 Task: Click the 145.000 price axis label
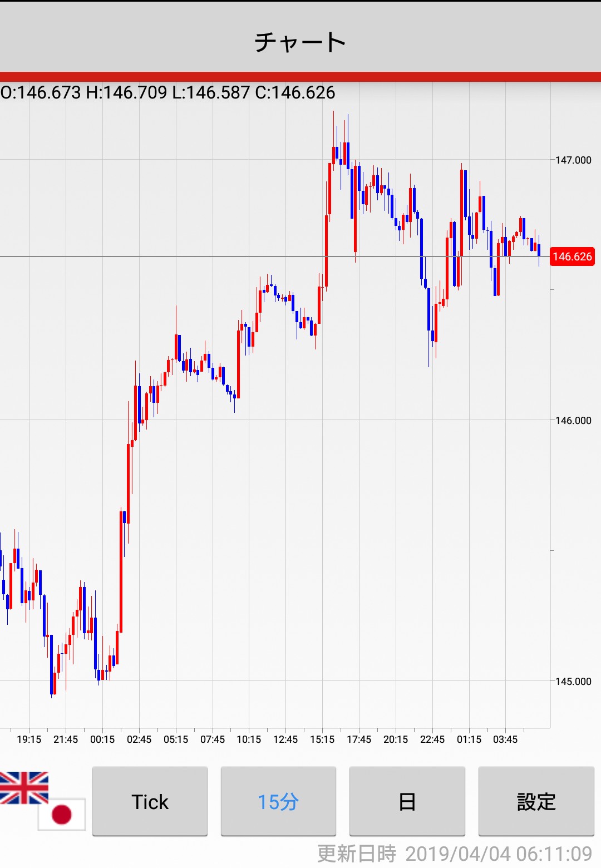(573, 682)
